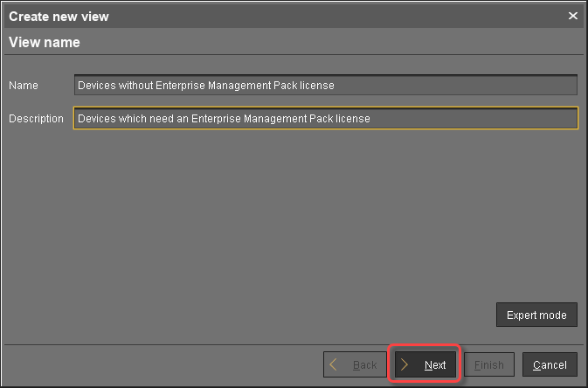This screenshot has width=588, height=388.
Task: Click the word "license" in Name field
Action: pos(317,85)
